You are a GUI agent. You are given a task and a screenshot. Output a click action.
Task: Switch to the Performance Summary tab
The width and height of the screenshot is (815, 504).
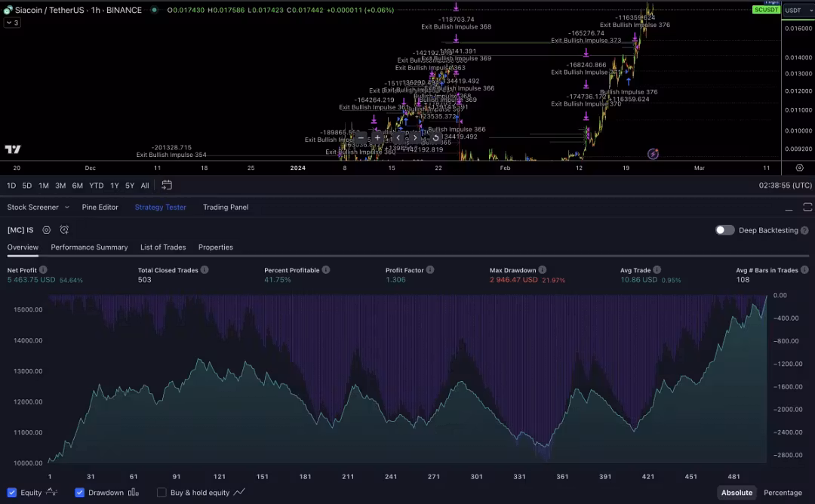click(x=89, y=247)
